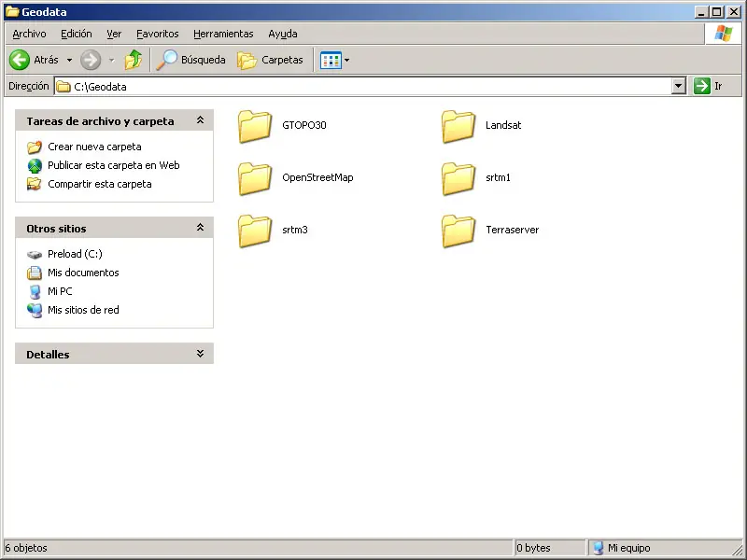Maximize the Geodata window
The image size is (747, 560).
point(716,12)
